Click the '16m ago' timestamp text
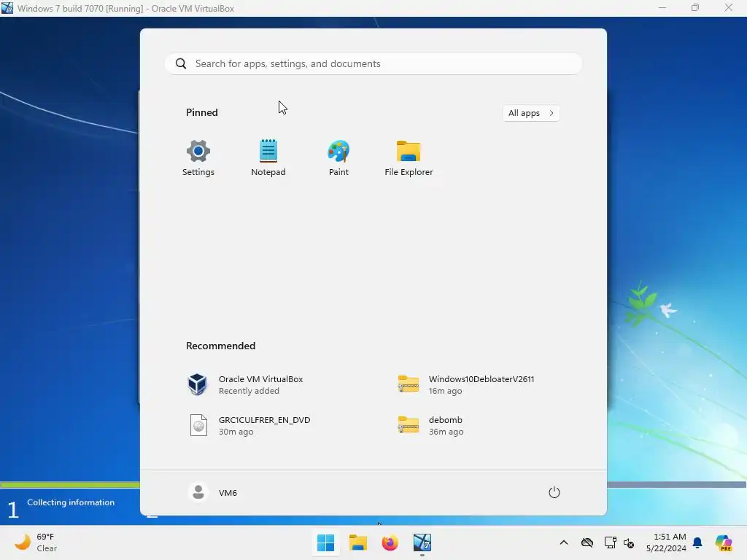747x560 pixels. coord(445,391)
